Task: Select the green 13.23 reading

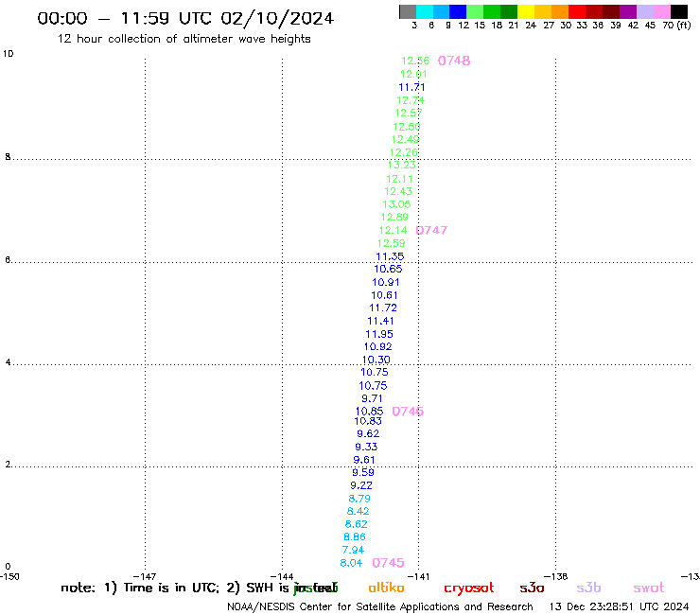Action: 401,165
